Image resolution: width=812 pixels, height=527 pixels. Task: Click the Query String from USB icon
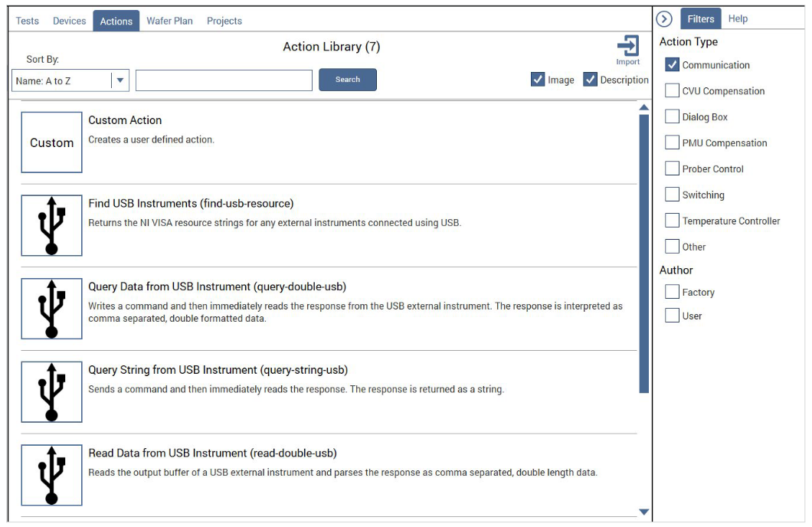(51, 392)
